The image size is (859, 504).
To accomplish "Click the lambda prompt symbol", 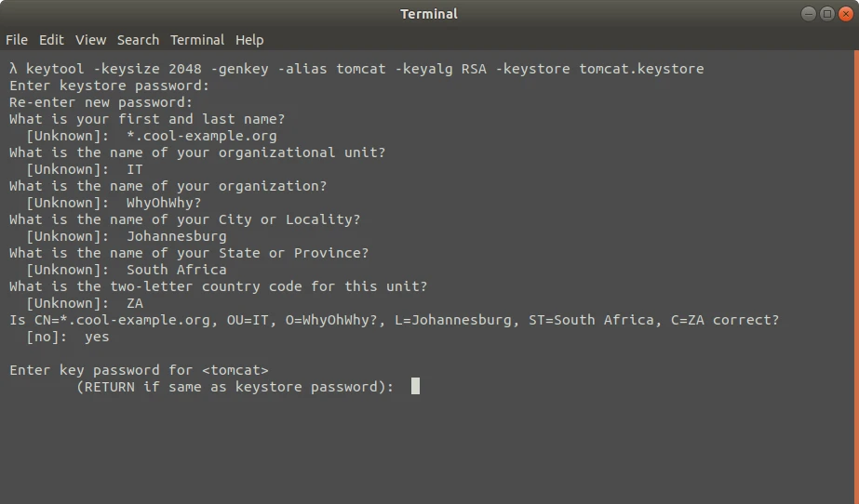I will pyautogui.click(x=14, y=69).
